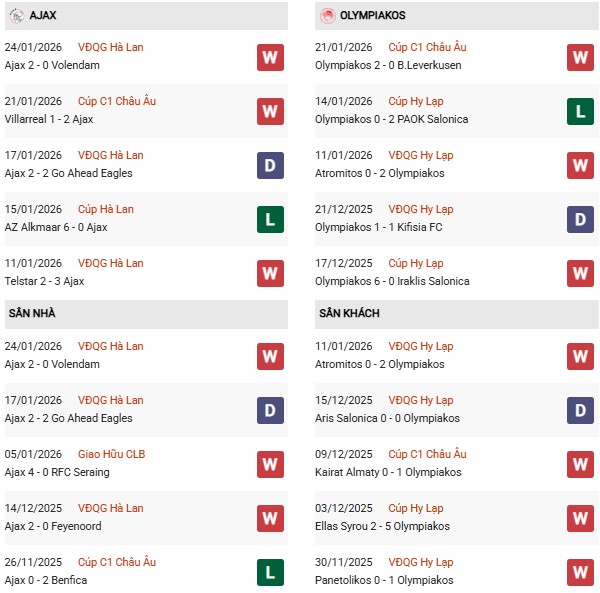Click the L badge for AZ Alkmaar 6-0 Ajax
The image size is (600, 593).
270,219
